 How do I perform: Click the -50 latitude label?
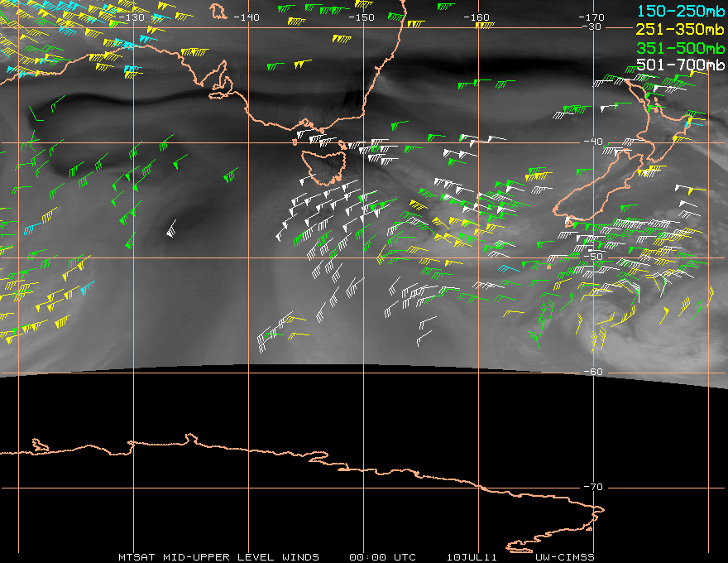(593, 257)
